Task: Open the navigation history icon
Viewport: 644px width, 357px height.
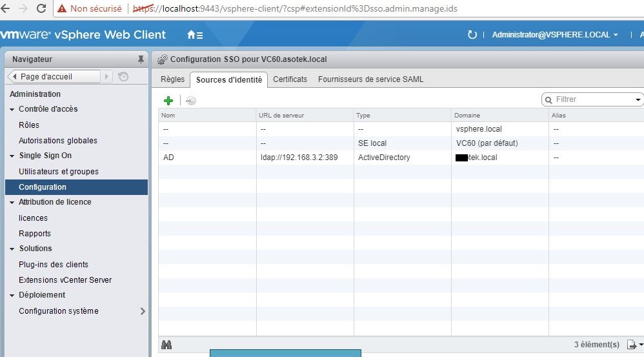Action: point(123,76)
